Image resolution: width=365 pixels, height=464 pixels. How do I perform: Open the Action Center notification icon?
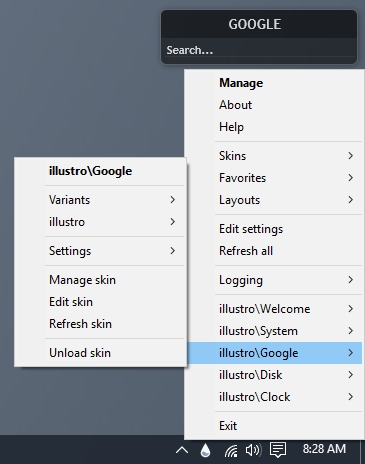tap(278, 450)
